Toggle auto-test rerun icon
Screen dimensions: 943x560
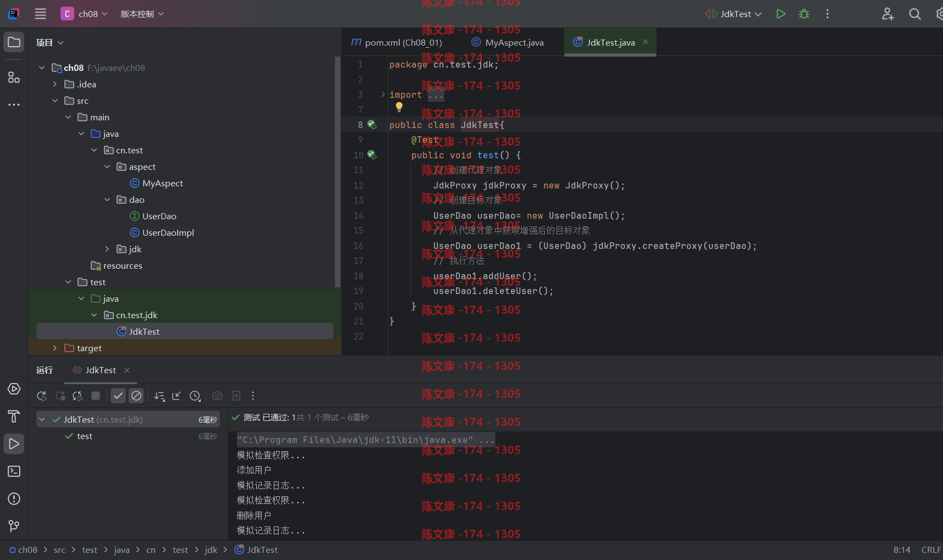tap(78, 396)
